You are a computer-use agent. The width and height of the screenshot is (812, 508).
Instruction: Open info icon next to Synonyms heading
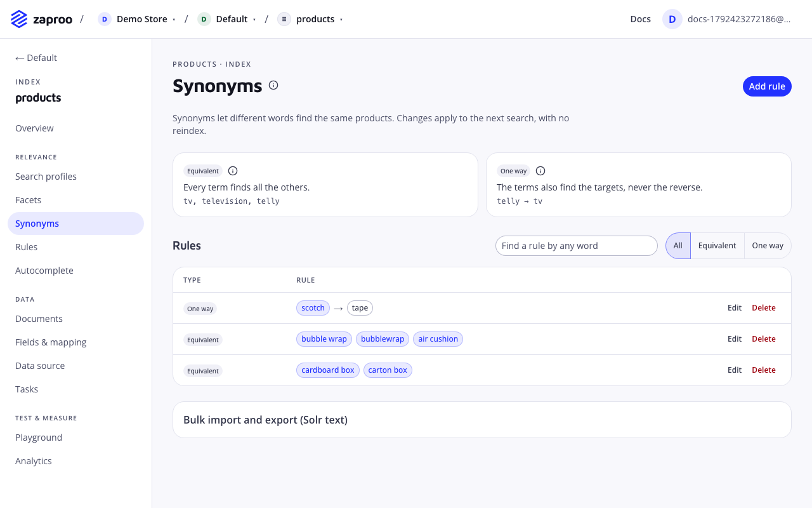[273, 85]
